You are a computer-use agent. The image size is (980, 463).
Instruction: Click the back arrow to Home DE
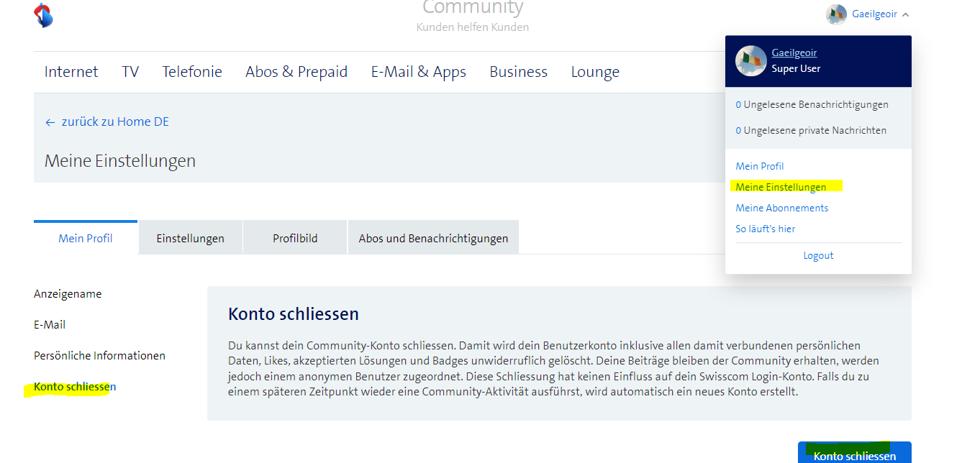click(x=50, y=122)
